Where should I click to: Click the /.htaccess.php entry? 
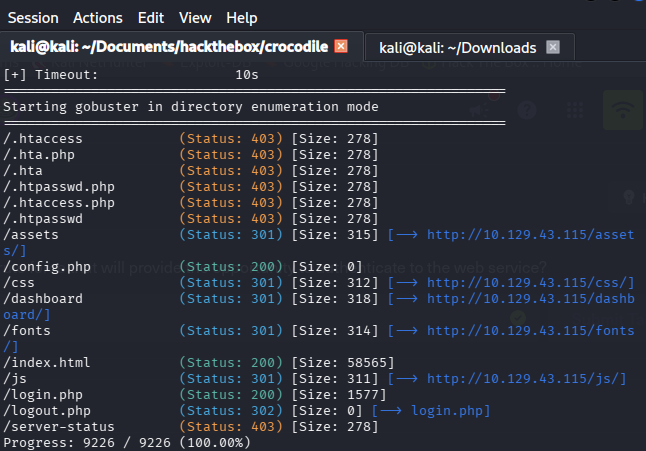click(x=59, y=203)
